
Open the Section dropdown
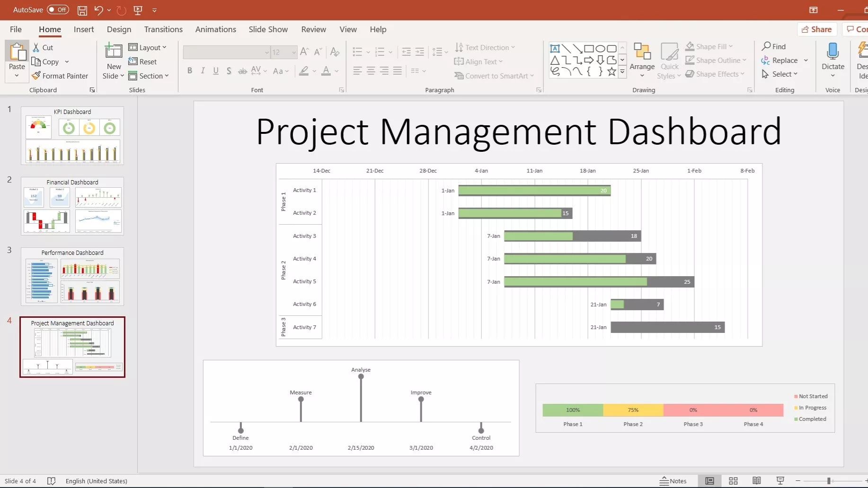point(149,76)
